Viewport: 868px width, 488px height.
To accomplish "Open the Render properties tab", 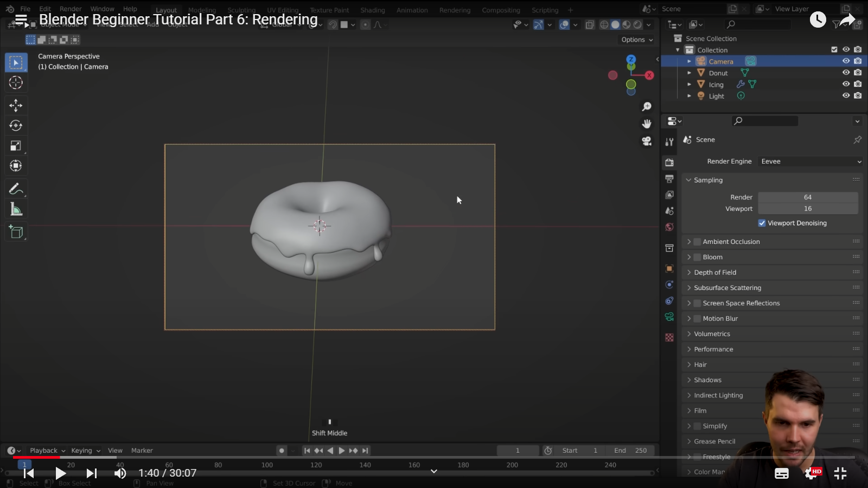I will pyautogui.click(x=669, y=162).
